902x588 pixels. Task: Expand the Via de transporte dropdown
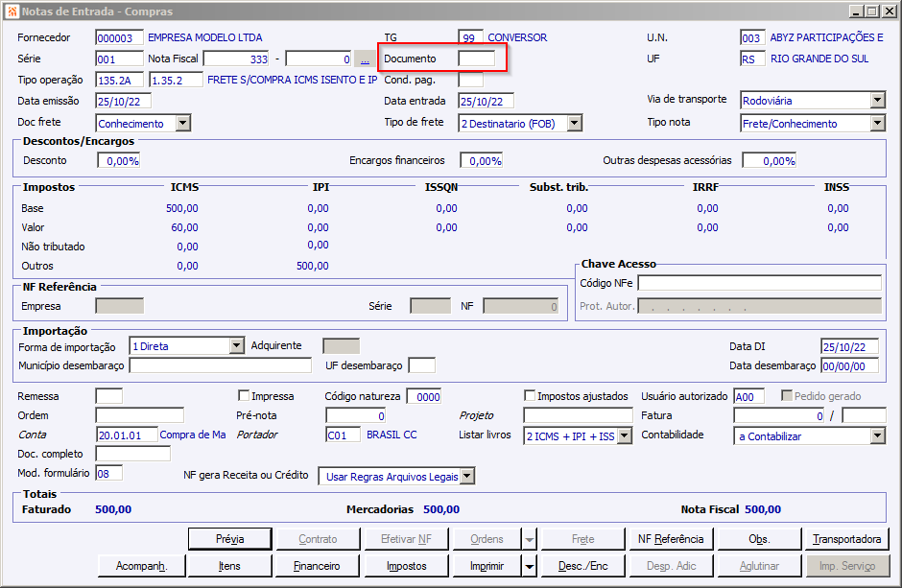pyautogui.click(x=877, y=101)
